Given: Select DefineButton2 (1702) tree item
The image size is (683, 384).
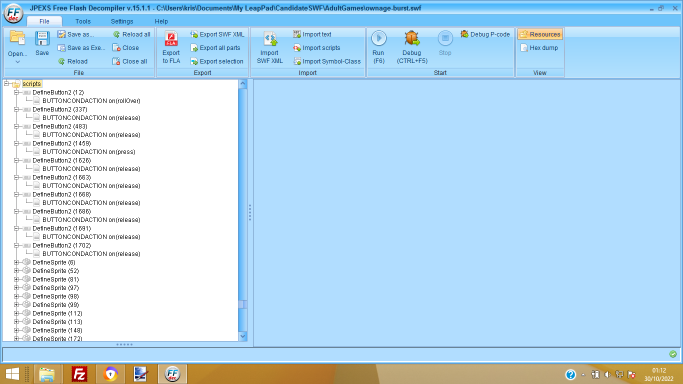Looking at the screenshot, I should point(61,246).
